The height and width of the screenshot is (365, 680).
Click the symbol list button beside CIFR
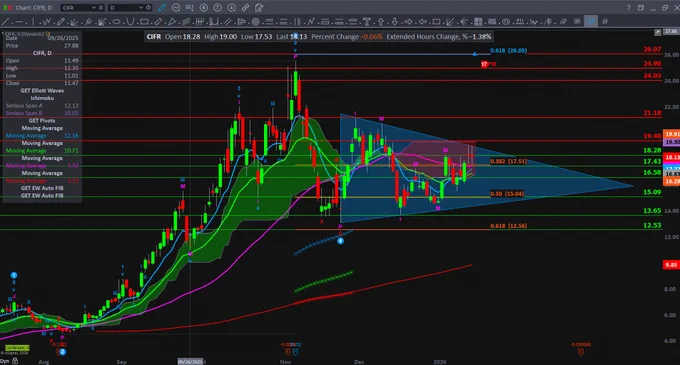pyautogui.click(x=101, y=8)
